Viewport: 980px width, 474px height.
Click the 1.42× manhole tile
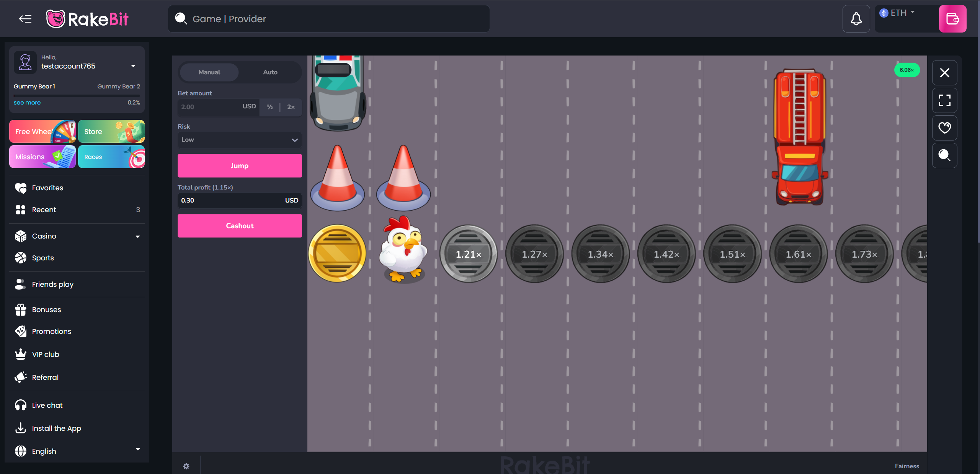click(x=666, y=254)
